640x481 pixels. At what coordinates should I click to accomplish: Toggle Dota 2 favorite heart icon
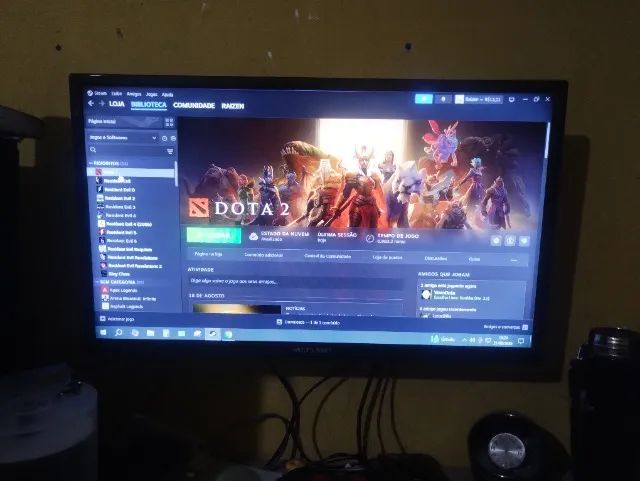[x=524, y=241]
